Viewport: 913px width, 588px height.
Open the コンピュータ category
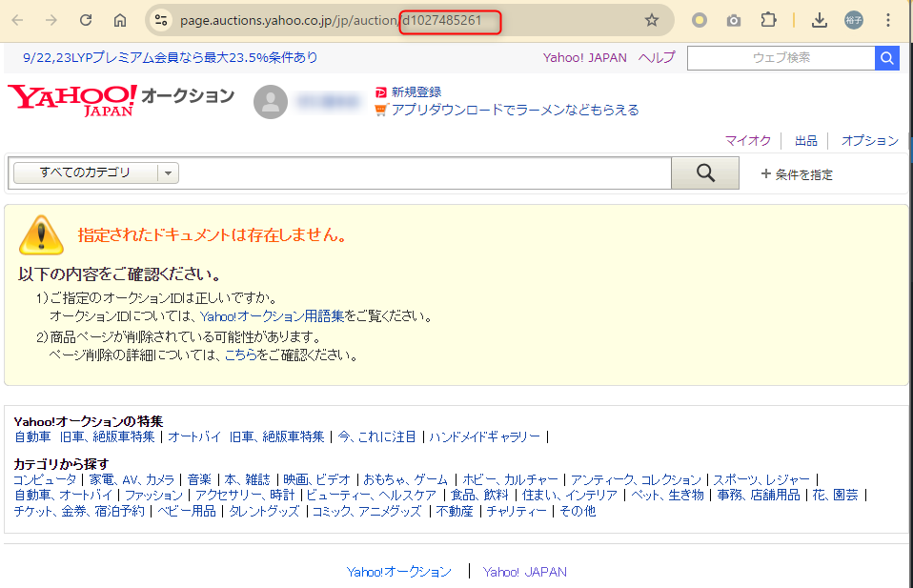[45, 479]
